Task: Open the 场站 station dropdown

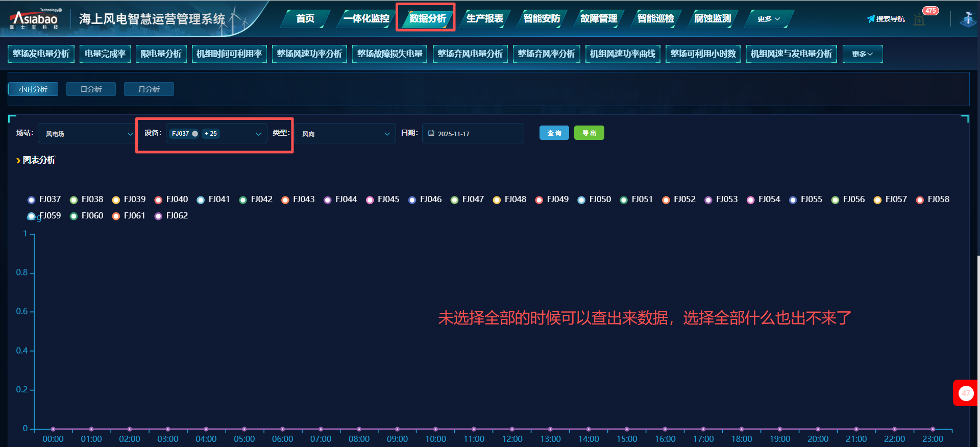Action: (x=87, y=134)
